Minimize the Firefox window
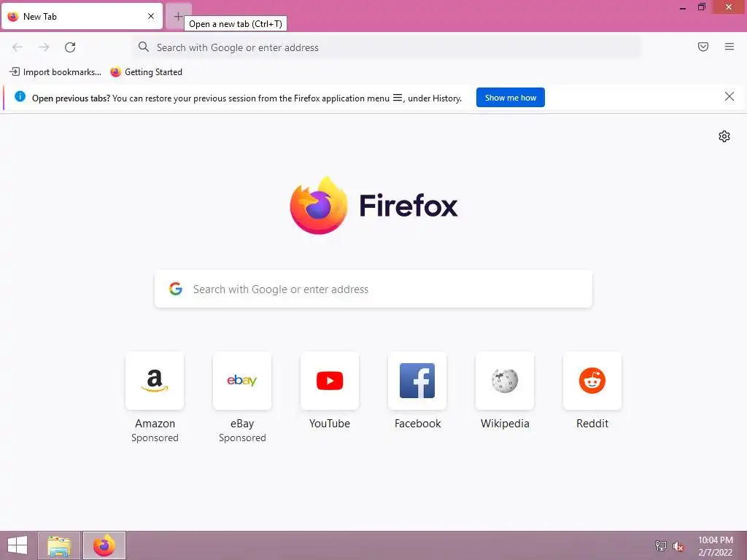Image resolution: width=747 pixels, height=560 pixels. tap(683, 7)
